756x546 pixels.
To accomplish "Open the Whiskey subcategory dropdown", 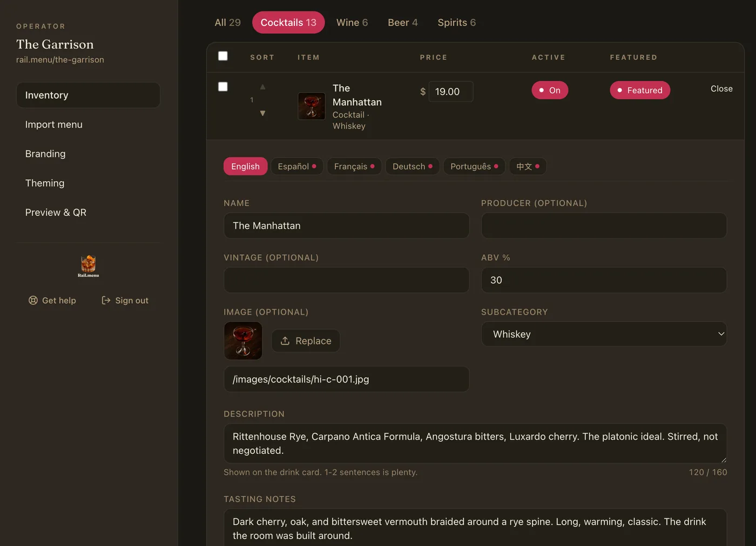I will [x=604, y=334].
